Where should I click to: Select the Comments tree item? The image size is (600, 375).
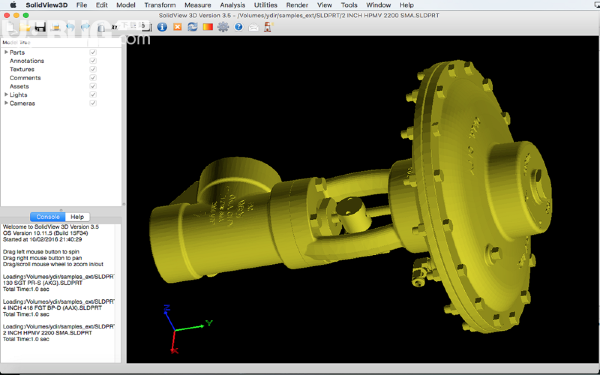click(25, 78)
